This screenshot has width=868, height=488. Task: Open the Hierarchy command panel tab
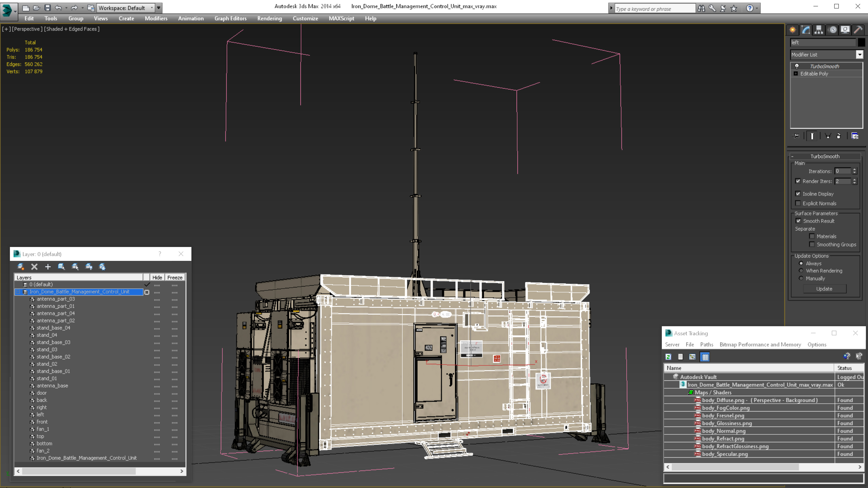click(x=819, y=30)
